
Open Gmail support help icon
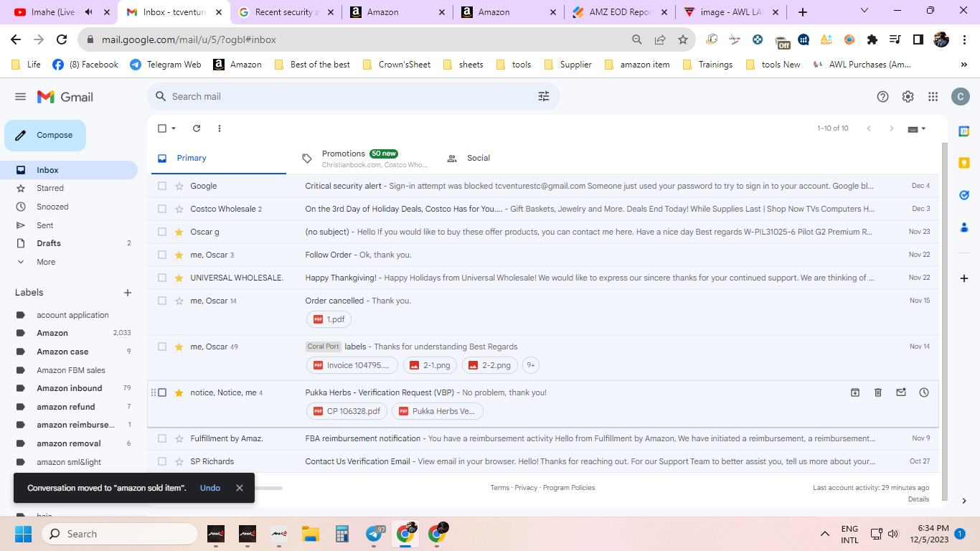pyautogui.click(x=883, y=97)
